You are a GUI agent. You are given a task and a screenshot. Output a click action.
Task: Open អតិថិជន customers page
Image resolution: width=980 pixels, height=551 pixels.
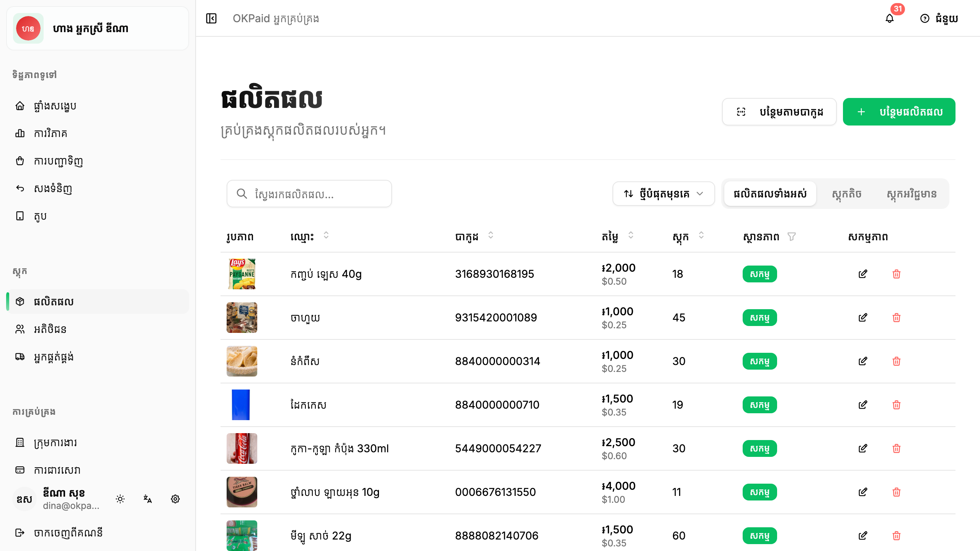[x=98, y=329]
